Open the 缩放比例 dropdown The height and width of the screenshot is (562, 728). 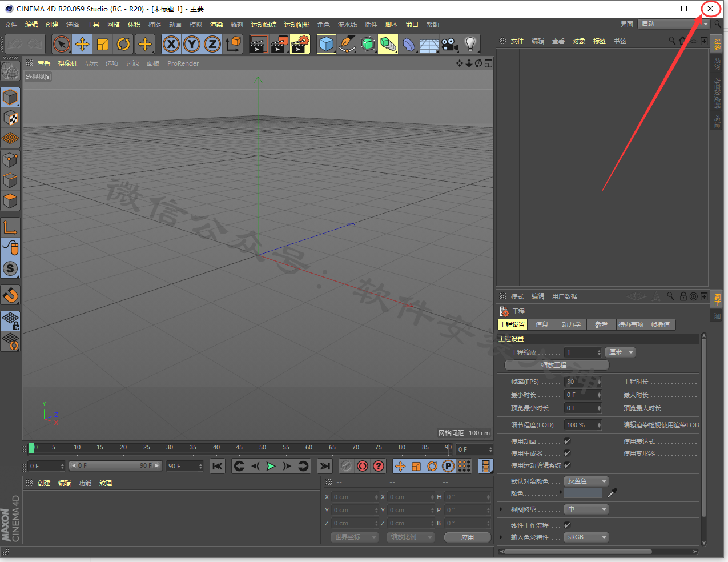coord(410,537)
